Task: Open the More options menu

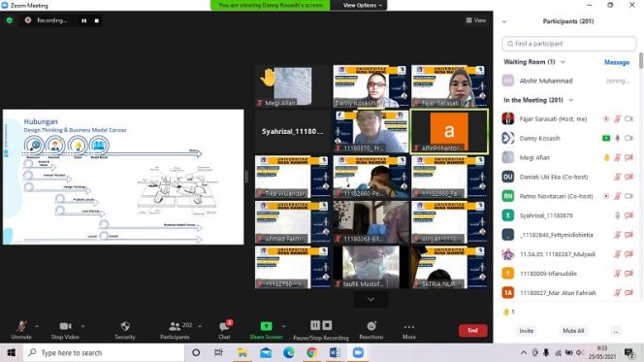Action: click(409, 330)
